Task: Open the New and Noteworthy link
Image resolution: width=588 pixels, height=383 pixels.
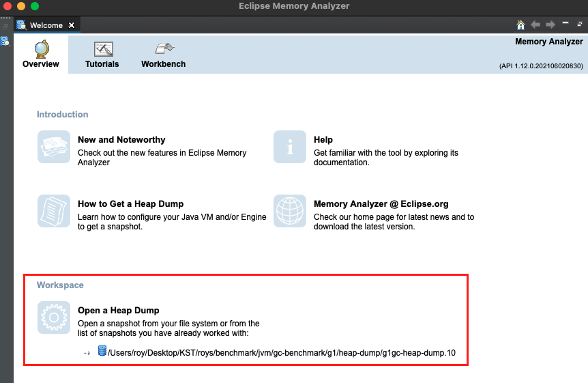Action: pyautogui.click(x=121, y=140)
